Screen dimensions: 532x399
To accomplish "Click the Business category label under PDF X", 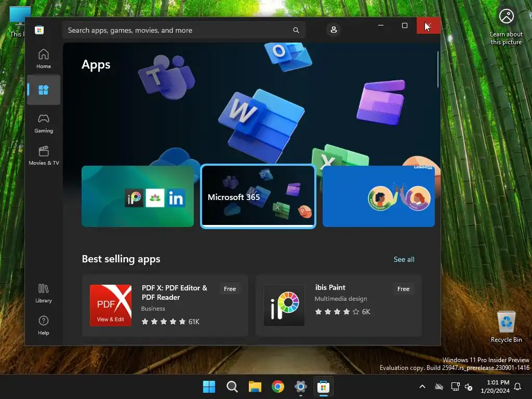I will [x=153, y=309].
